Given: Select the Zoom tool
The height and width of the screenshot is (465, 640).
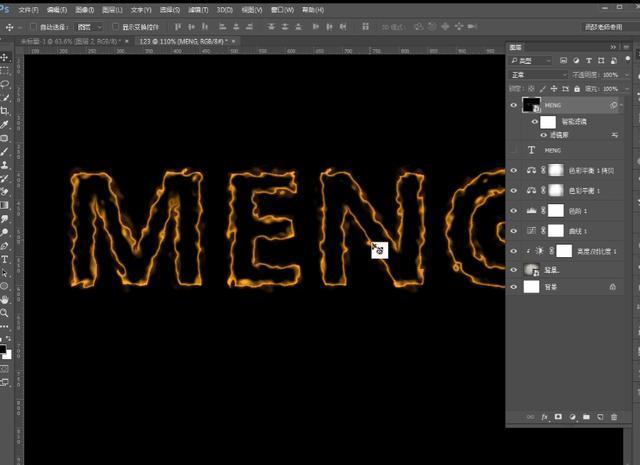Looking at the screenshot, I should click(x=4, y=313).
